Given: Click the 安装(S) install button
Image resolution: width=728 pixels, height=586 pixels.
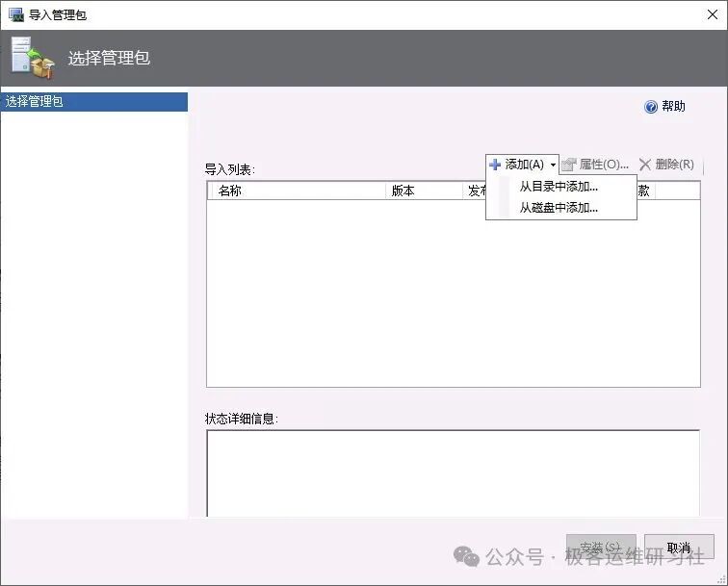Looking at the screenshot, I should coord(601,547).
